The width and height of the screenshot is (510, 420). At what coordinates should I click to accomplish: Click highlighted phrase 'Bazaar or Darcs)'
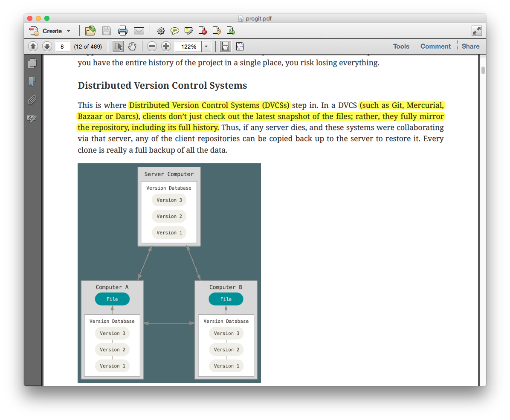(109, 116)
